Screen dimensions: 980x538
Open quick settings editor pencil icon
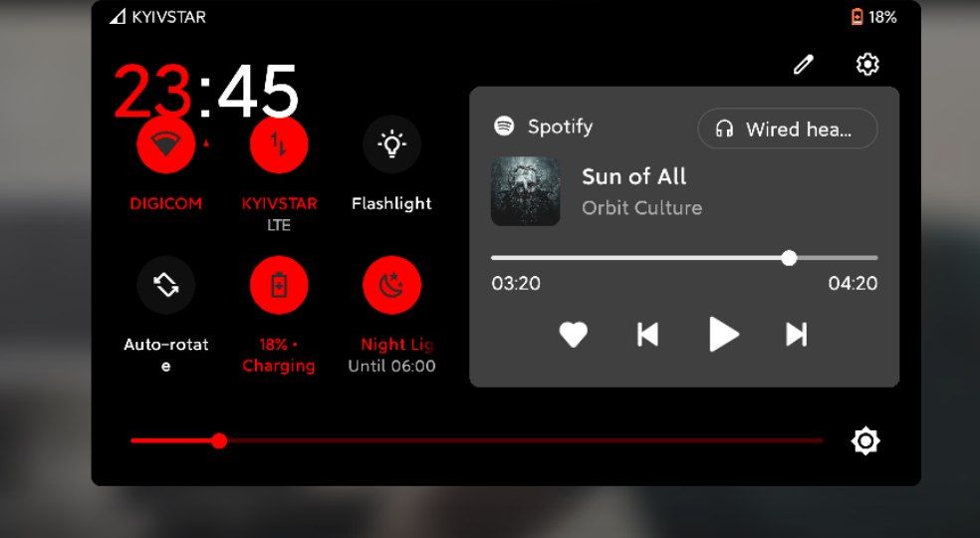[803, 65]
